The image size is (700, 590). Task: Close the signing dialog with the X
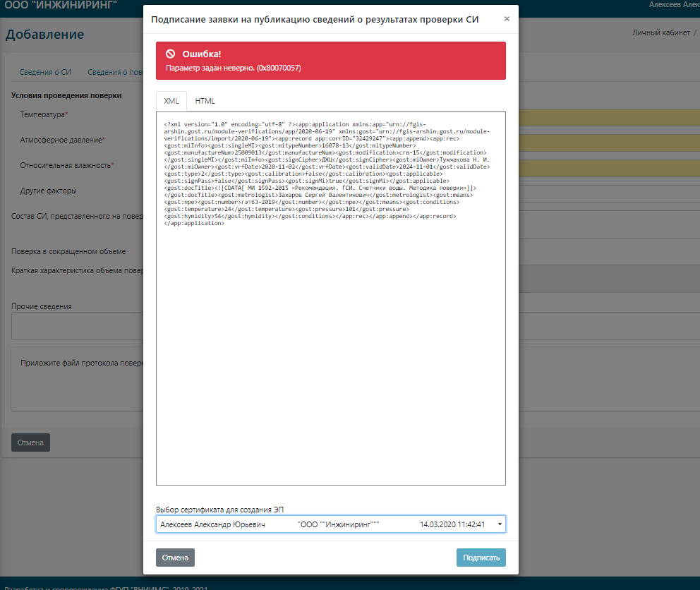(507, 19)
